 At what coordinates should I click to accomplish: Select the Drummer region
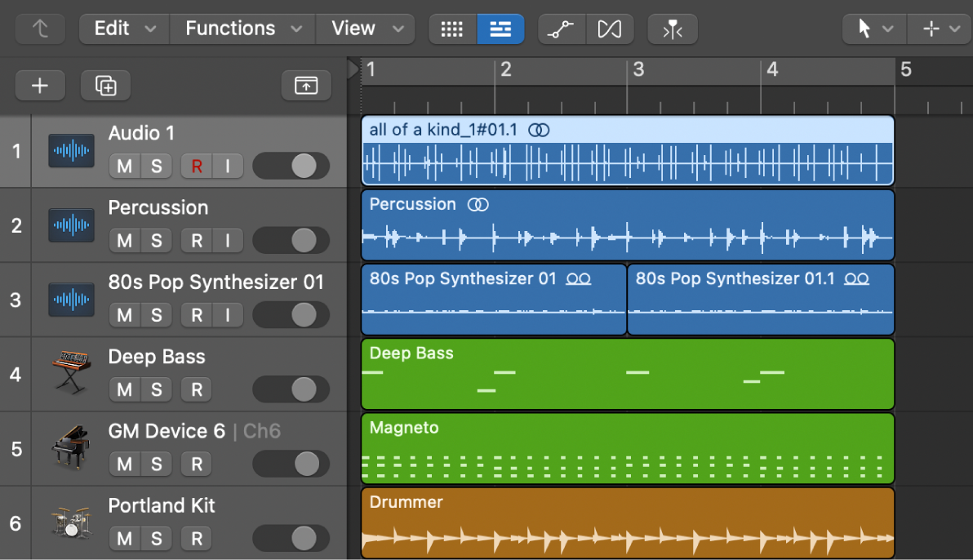pyautogui.click(x=628, y=522)
